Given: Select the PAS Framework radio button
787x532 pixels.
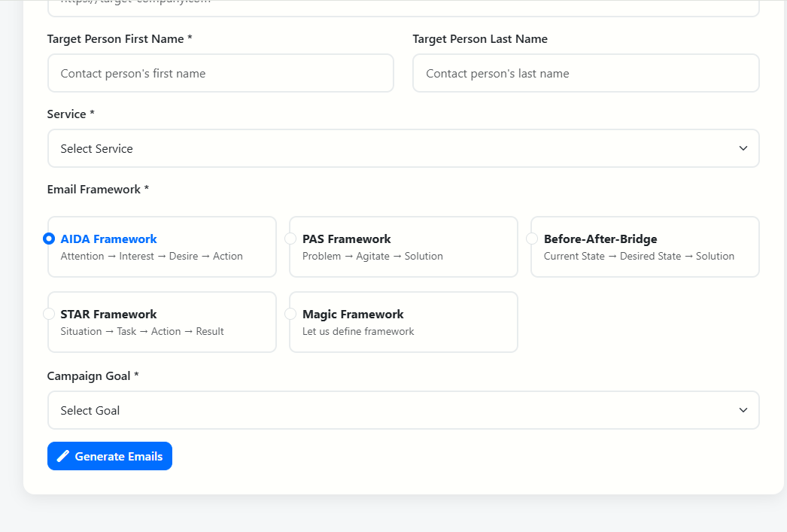Looking at the screenshot, I should tap(290, 239).
